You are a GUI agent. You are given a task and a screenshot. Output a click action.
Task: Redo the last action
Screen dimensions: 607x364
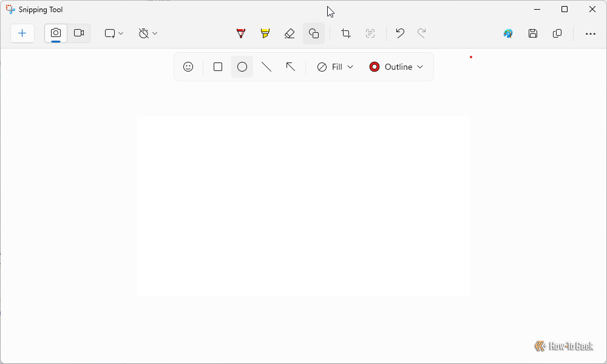(x=422, y=33)
